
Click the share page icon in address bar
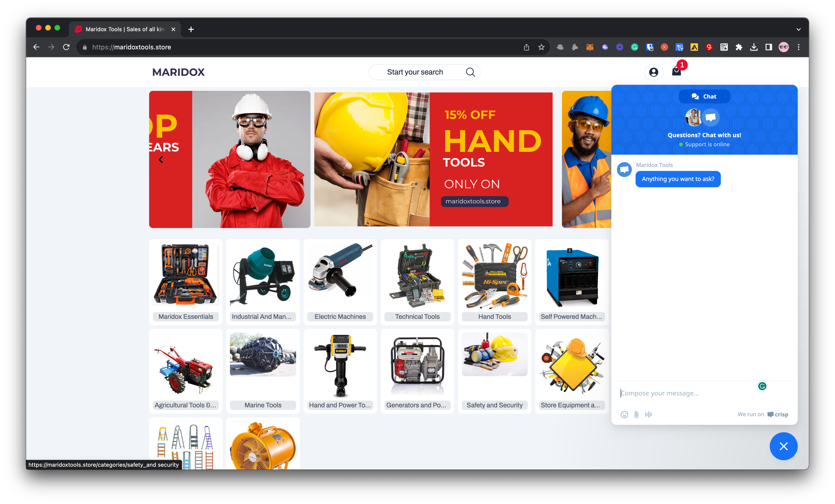526,47
